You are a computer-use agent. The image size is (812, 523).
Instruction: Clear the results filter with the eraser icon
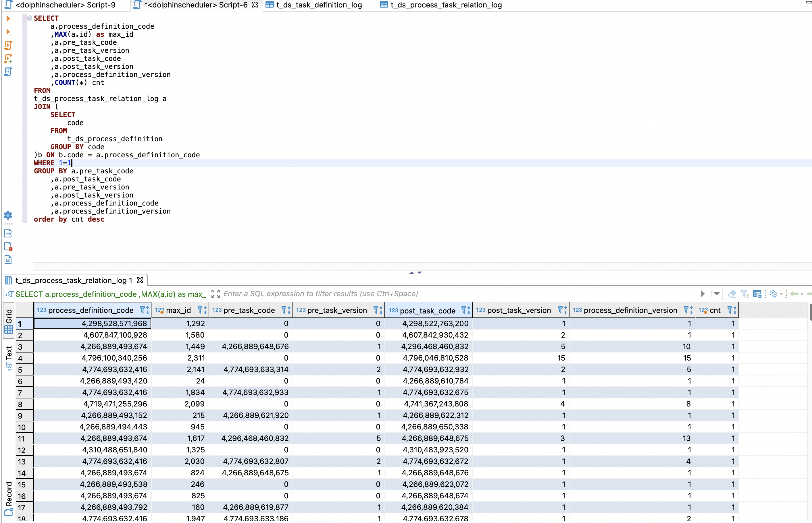tap(732, 294)
